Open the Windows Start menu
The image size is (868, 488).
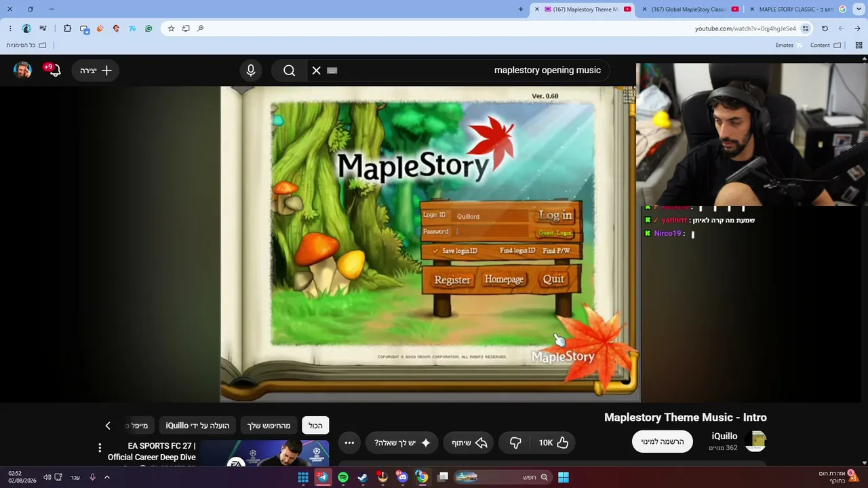pyautogui.click(x=564, y=477)
